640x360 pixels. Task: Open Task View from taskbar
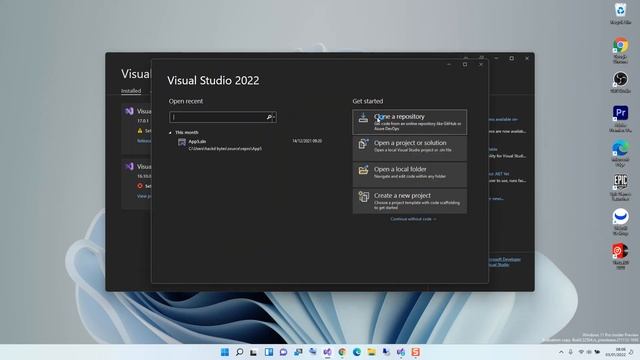point(254,352)
